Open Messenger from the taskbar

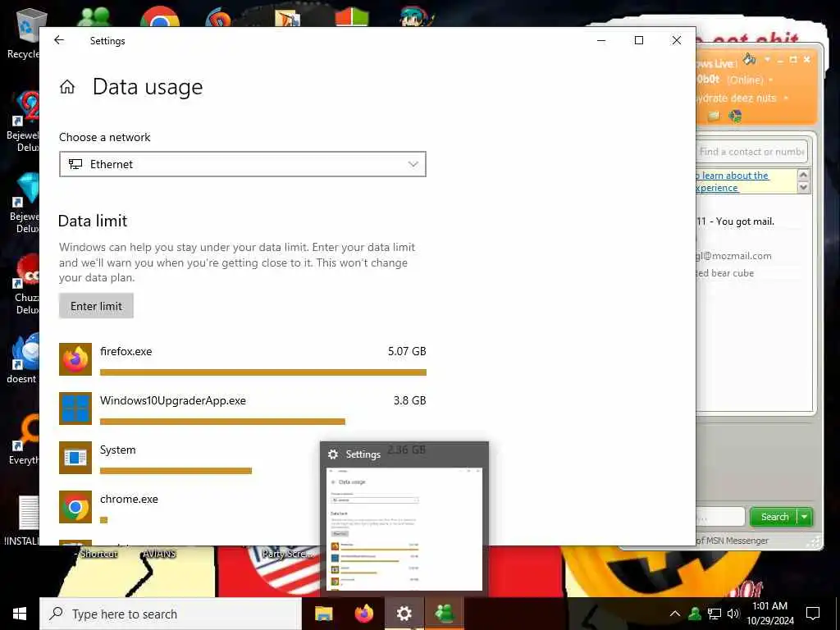click(445, 614)
